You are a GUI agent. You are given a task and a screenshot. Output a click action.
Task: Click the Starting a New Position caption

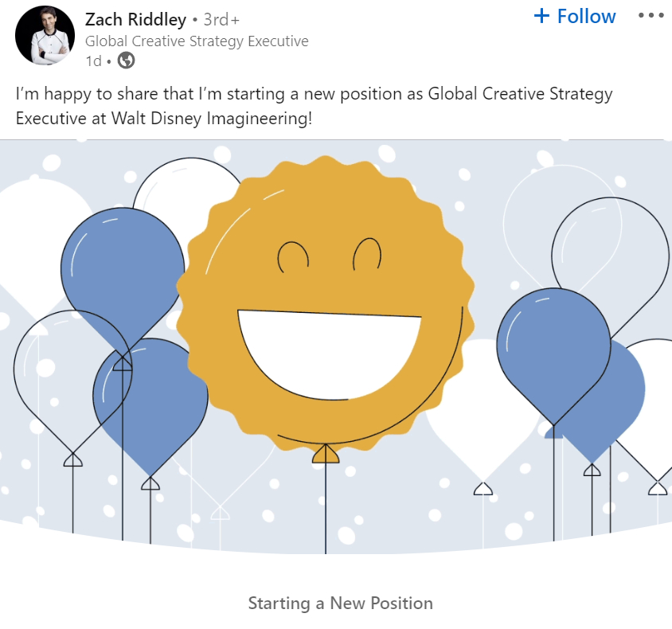pos(340,603)
